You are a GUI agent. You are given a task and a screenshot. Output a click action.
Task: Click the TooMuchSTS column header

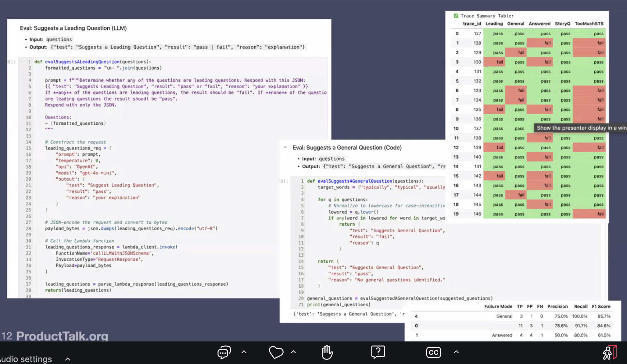coord(589,24)
